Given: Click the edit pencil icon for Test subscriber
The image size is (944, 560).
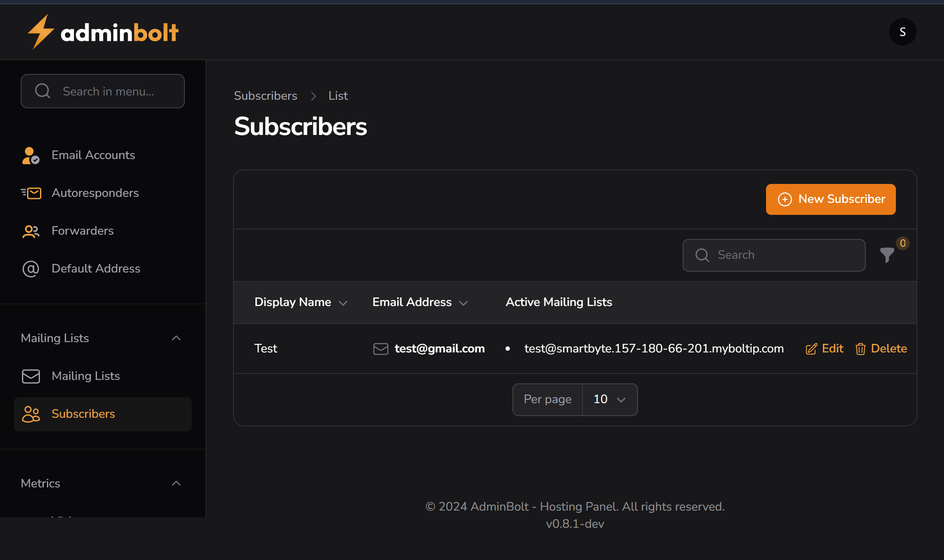Looking at the screenshot, I should click(x=811, y=349).
